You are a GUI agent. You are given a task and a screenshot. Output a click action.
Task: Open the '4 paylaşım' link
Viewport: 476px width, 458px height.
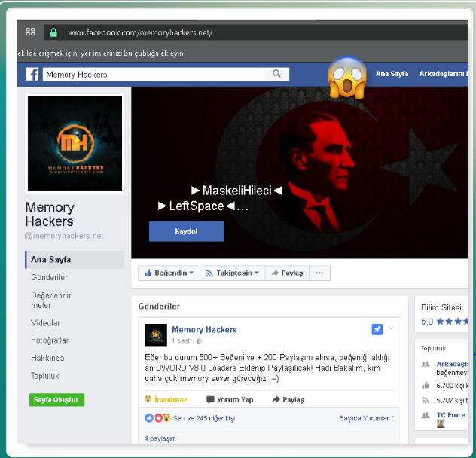(x=160, y=438)
